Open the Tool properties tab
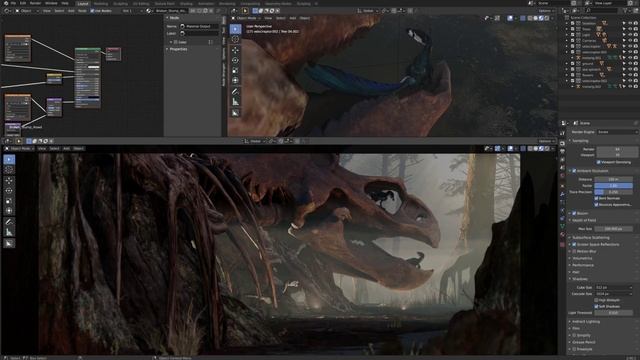This screenshot has height=360, width=640. click(562, 133)
